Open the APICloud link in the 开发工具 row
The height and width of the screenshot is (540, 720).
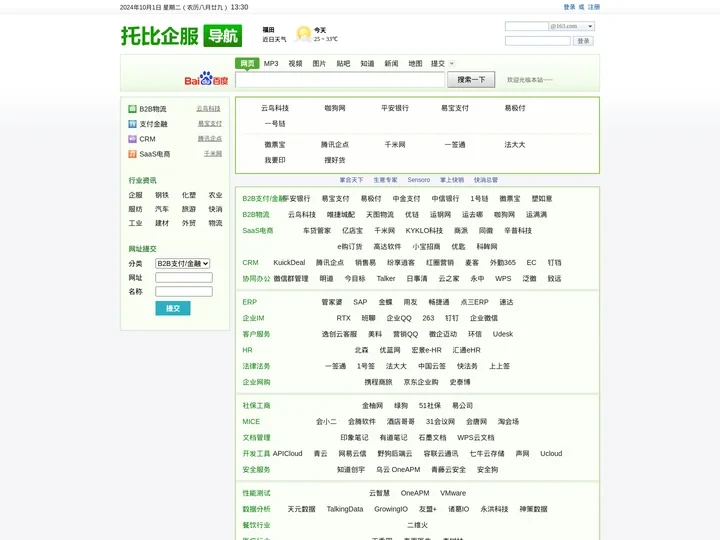(x=287, y=454)
